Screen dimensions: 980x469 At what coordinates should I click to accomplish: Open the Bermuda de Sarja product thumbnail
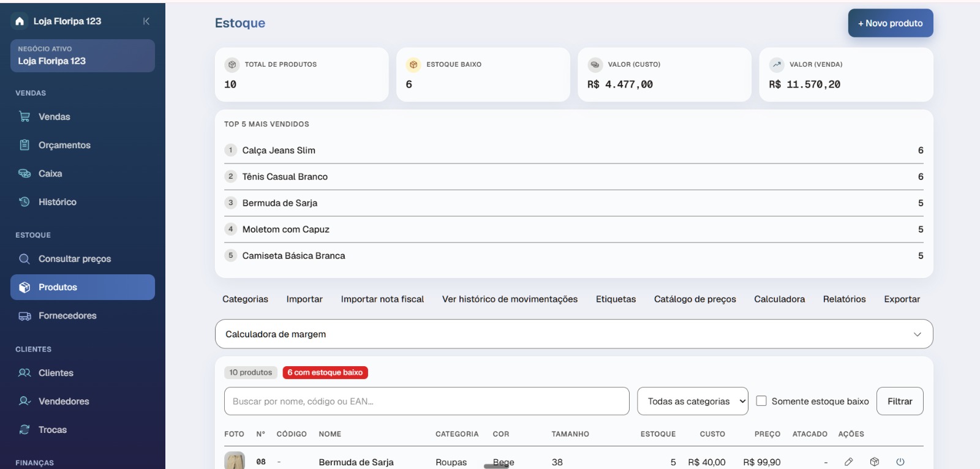click(x=235, y=461)
